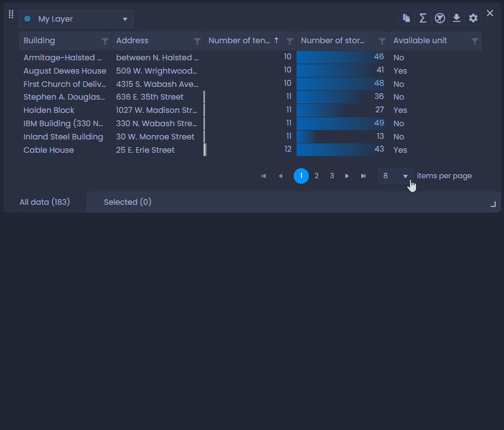Viewport: 504px width, 430px height.
Task: Click the stories bar showing 49
Action: click(x=341, y=123)
